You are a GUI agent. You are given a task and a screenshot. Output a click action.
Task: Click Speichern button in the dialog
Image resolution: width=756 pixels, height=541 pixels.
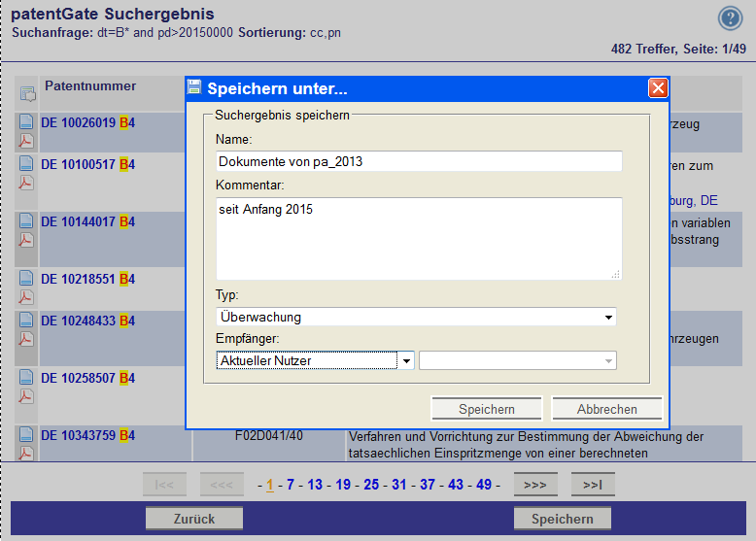pos(487,409)
